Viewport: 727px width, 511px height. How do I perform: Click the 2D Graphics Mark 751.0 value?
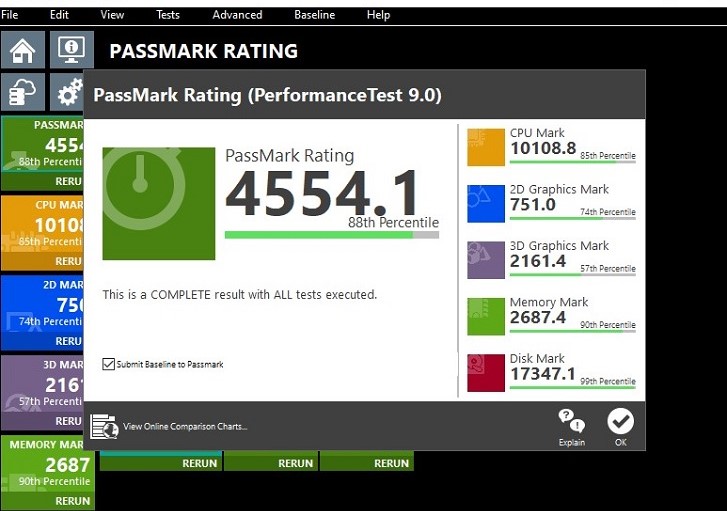tap(533, 204)
